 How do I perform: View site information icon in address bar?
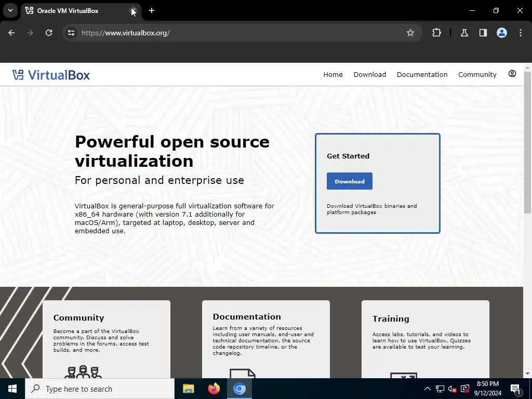(71, 33)
